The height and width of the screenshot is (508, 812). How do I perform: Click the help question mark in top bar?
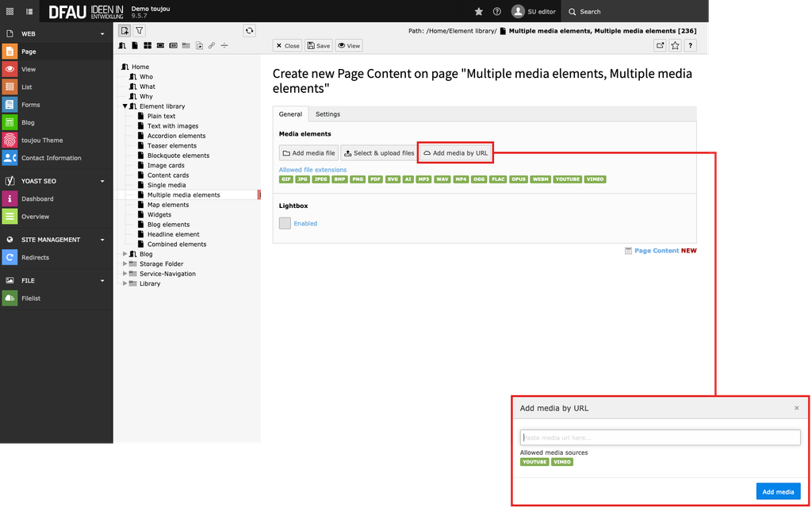point(497,12)
